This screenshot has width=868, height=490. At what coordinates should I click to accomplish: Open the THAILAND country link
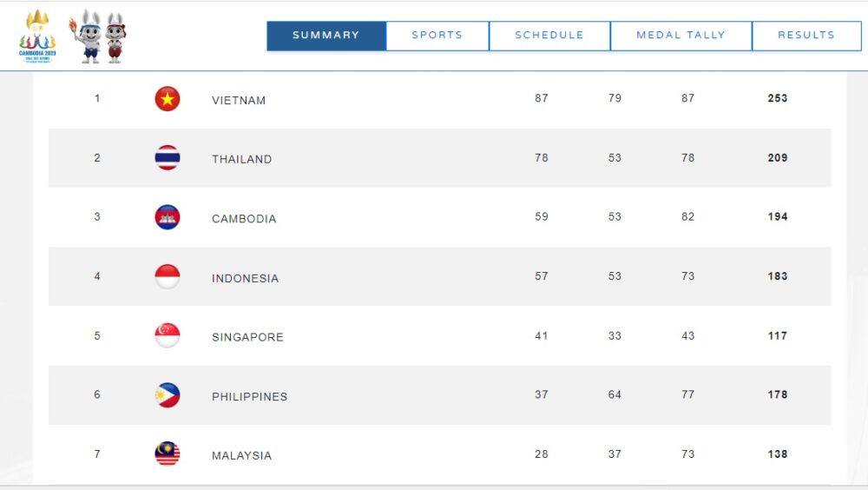(x=242, y=159)
